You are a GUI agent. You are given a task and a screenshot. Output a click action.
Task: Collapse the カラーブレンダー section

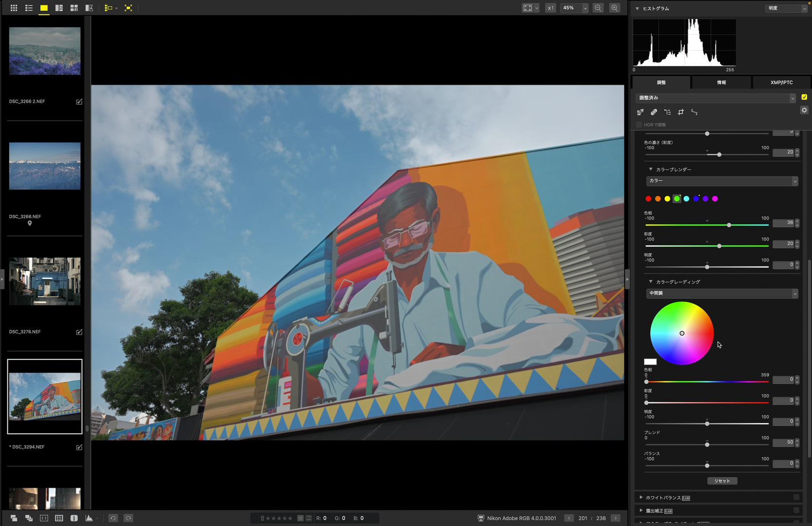[x=650, y=169]
